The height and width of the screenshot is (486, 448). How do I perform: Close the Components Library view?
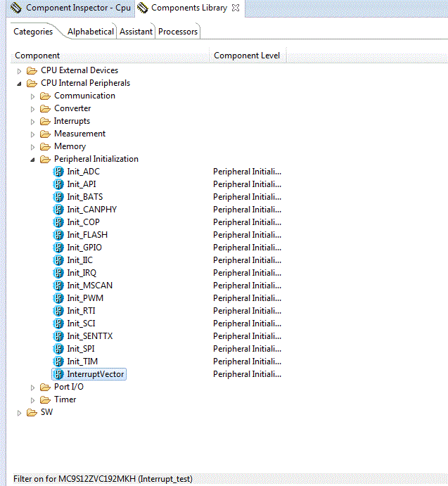point(236,8)
